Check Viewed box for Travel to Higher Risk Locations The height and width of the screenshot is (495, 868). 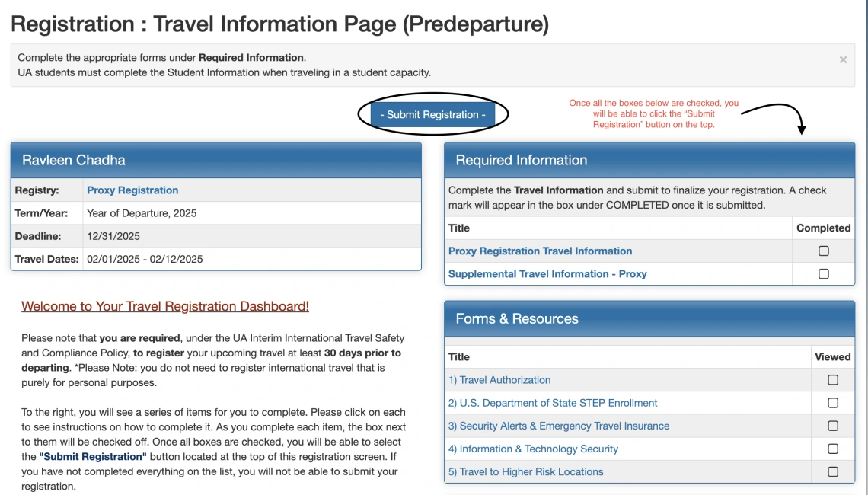pyautogui.click(x=832, y=471)
